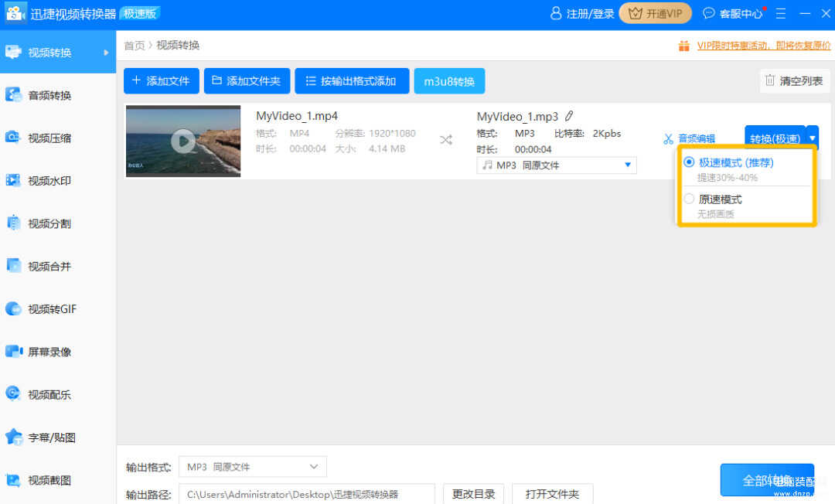The height and width of the screenshot is (504, 835).
Task: Select 极速模式 (推荐) radio option
Action: pyautogui.click(x=689, y=162)
